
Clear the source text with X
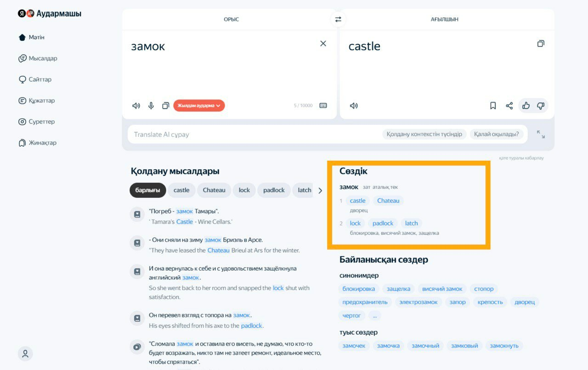323,44
